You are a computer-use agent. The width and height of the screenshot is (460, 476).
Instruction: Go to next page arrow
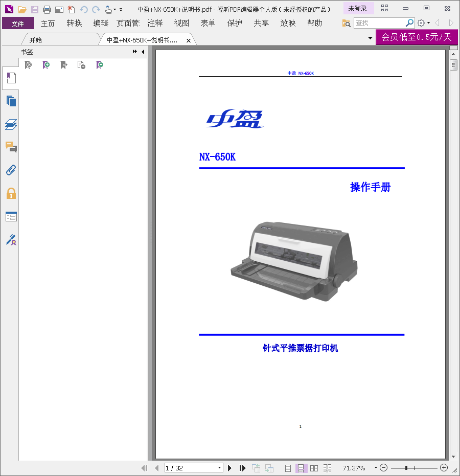point(229,468)
